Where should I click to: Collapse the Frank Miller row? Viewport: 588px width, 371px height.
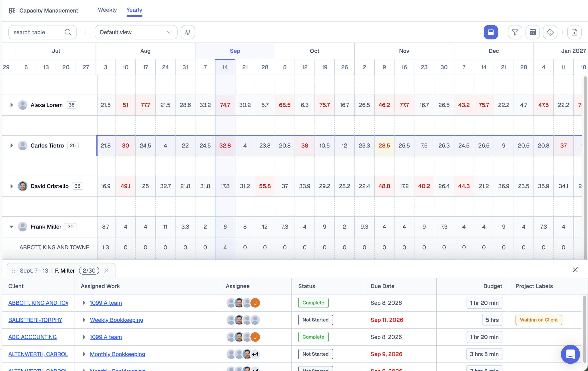11,227
